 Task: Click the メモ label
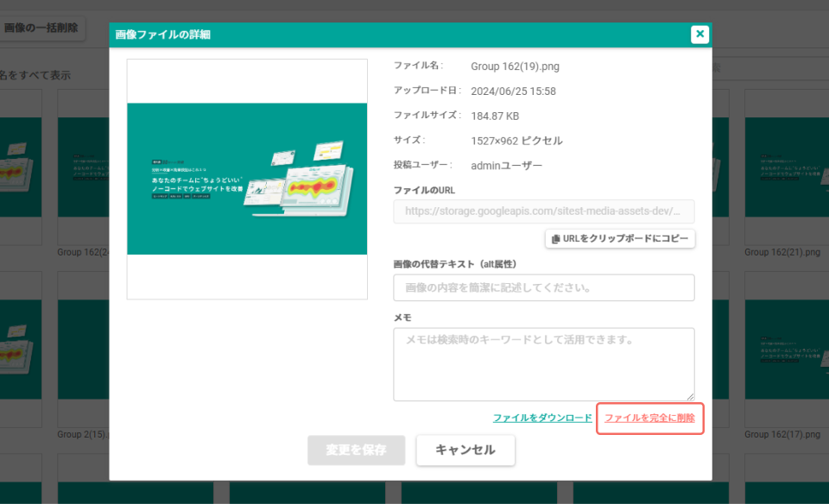pos(402,318)
